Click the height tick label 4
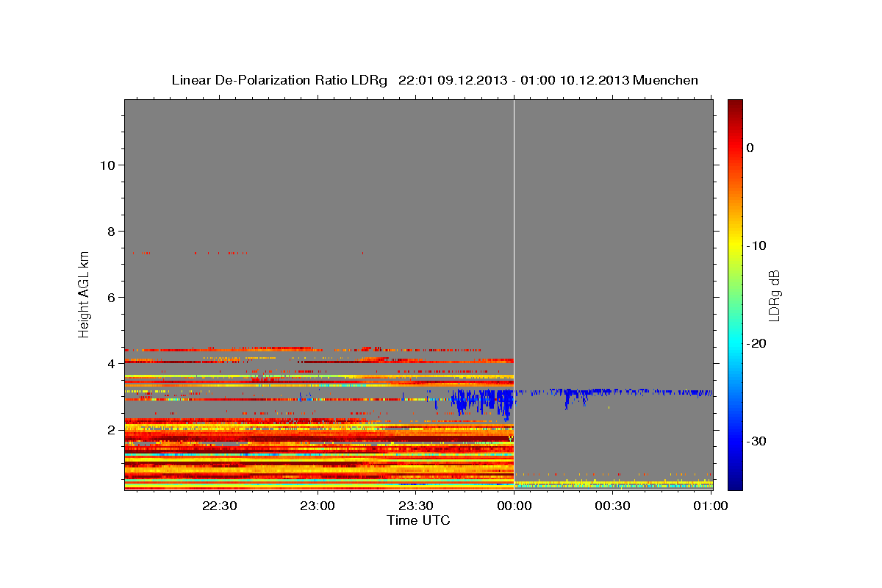Screen dimensions: 882x588 pos(111,364)
